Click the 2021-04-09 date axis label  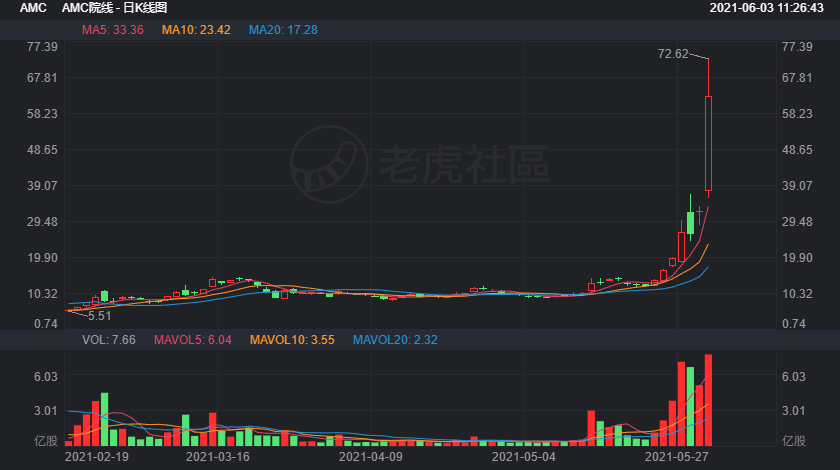tap(371, 457)
